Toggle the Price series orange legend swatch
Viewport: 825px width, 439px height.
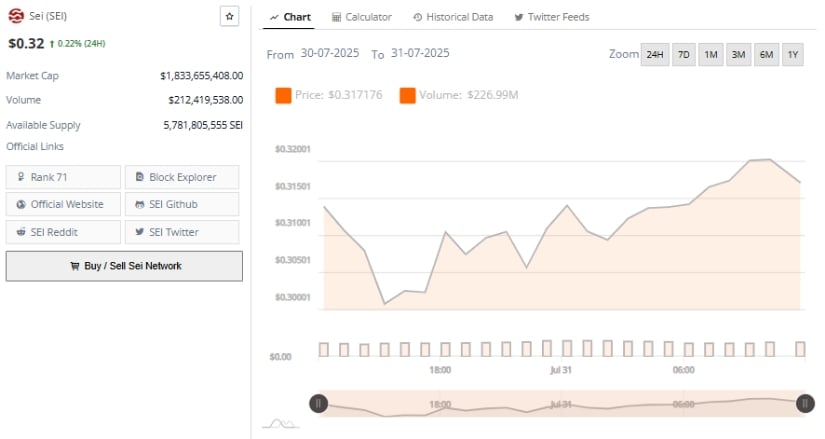(x=283, y=95)
